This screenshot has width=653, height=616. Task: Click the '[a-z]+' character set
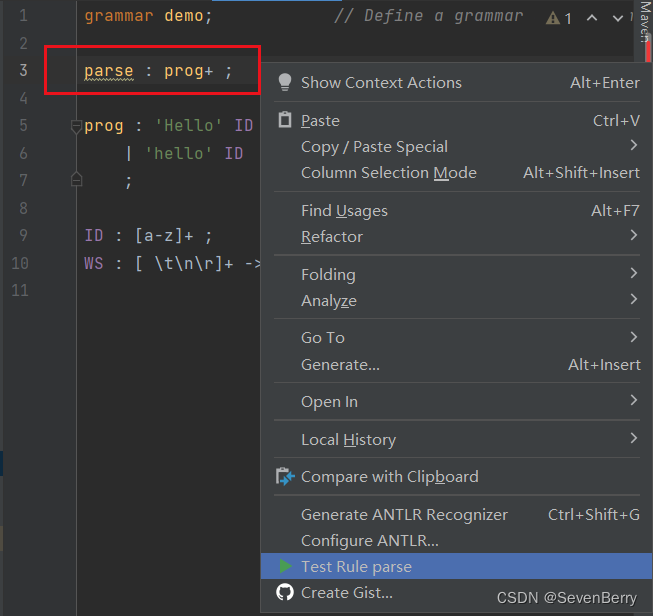164,236
